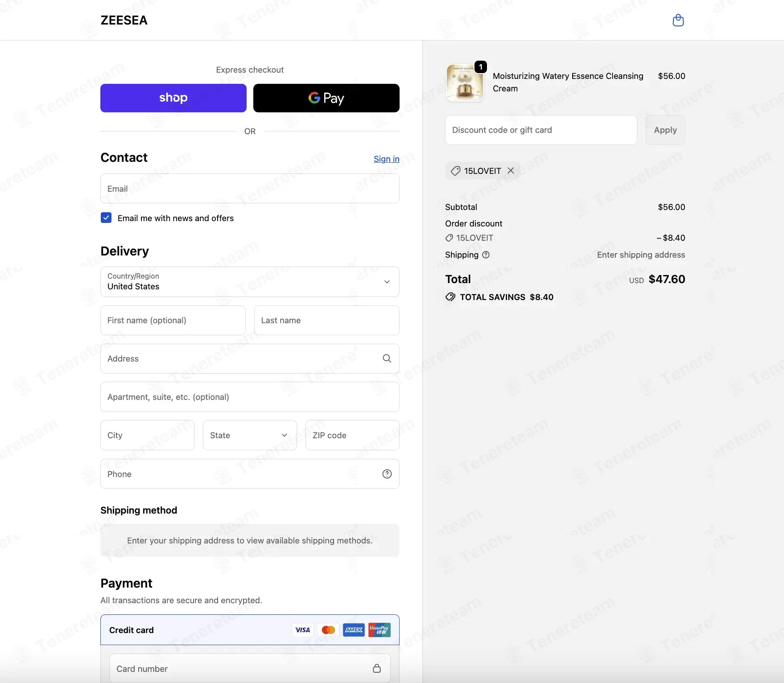The height and width of the screenshot is (683, 784).
Task: Pay with Google Pay button
Action: (326, 98)
